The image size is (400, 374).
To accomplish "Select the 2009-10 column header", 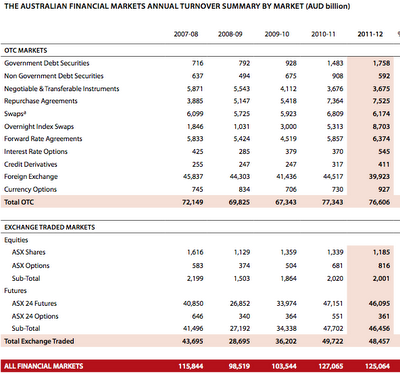I will click(277, 34).
